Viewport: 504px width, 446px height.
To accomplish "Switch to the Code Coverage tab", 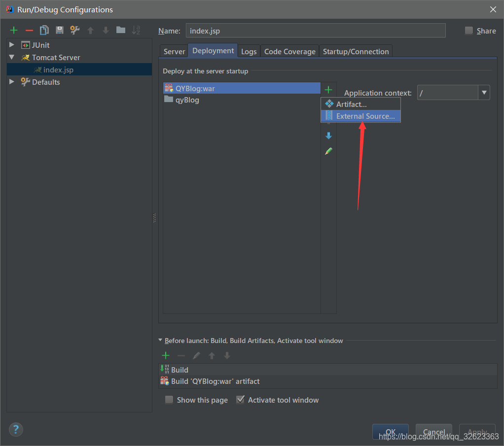I will tap(289, 51).
